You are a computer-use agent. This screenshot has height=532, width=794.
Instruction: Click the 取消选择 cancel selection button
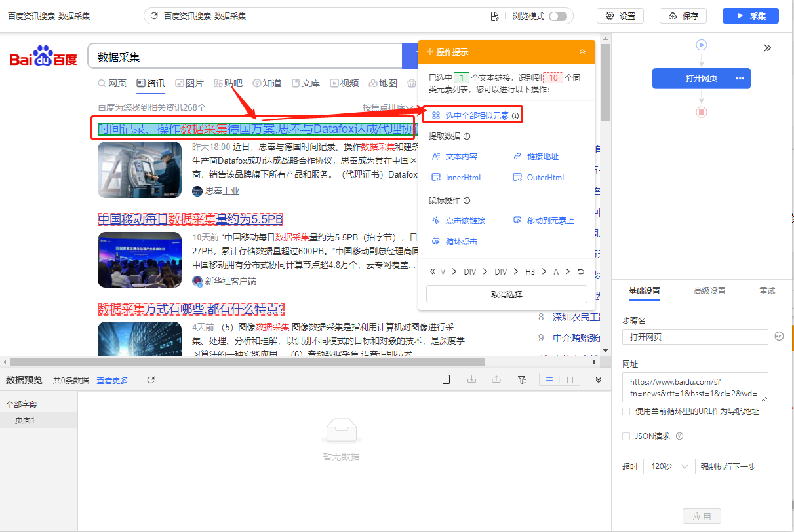507,294
